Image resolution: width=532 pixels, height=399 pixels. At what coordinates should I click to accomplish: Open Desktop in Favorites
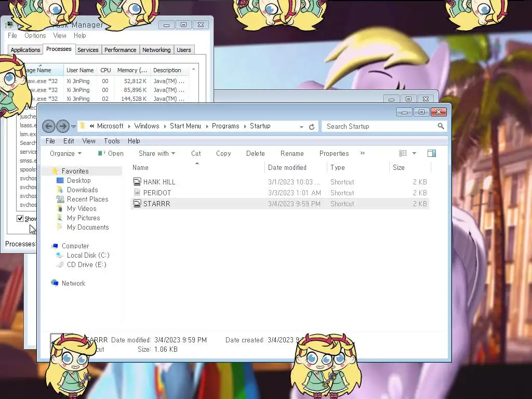pyautogui.click(x=79, y=180)
